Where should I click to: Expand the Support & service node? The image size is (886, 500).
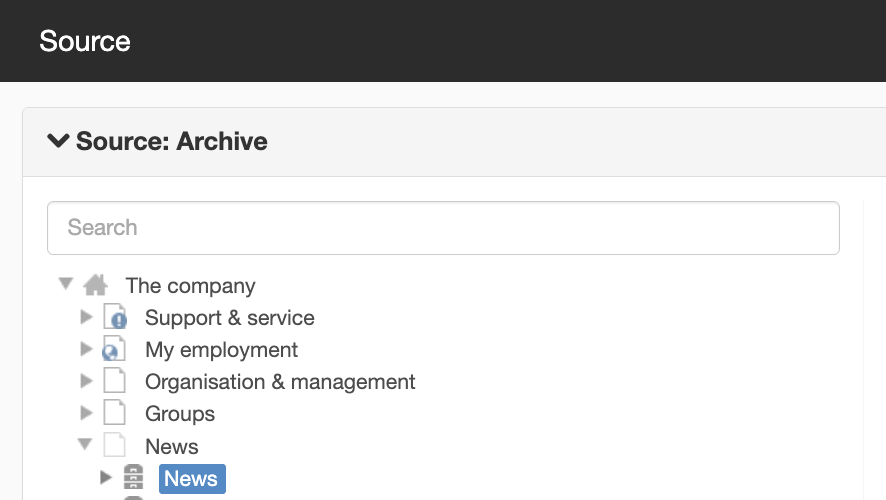click(x=86, y=317)
